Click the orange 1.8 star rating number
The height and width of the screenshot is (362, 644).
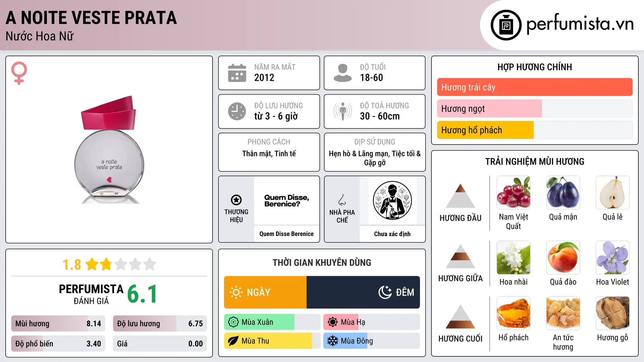(x=72, y=265)
